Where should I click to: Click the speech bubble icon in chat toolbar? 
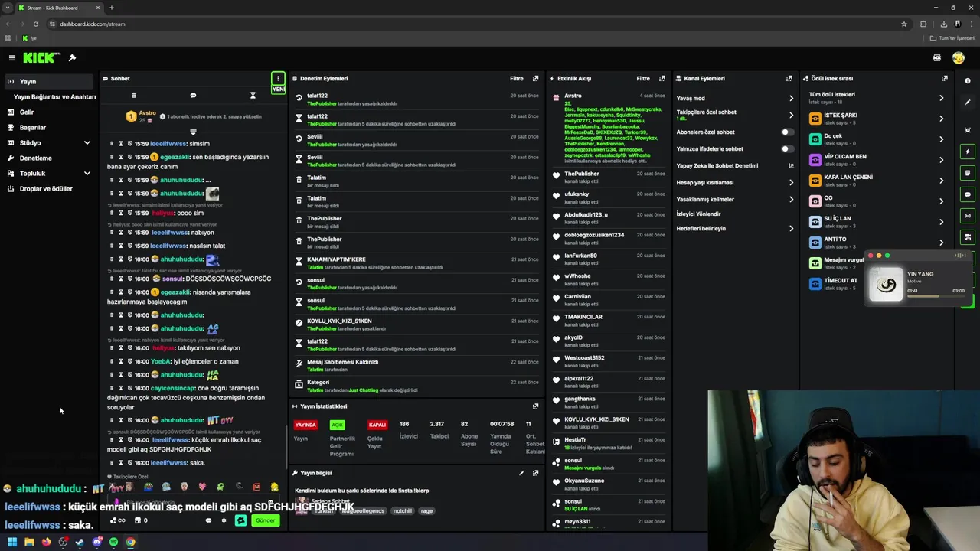pos(193,96)
